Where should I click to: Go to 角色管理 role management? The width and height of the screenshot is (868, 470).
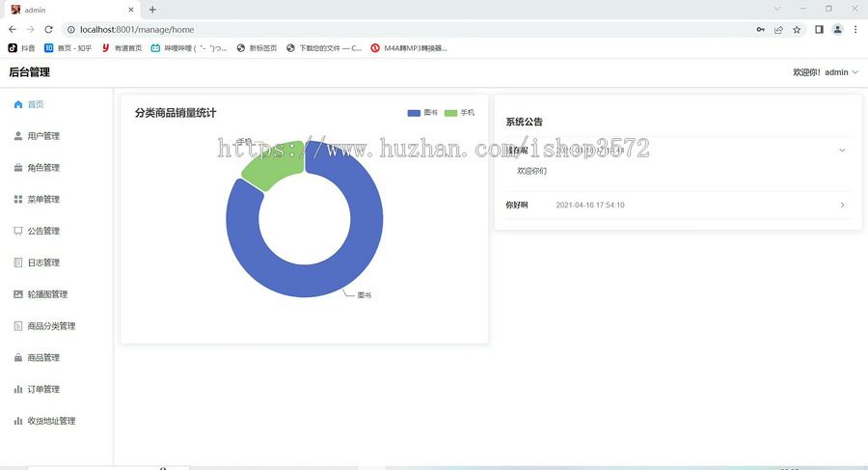(x=37, y=167)
